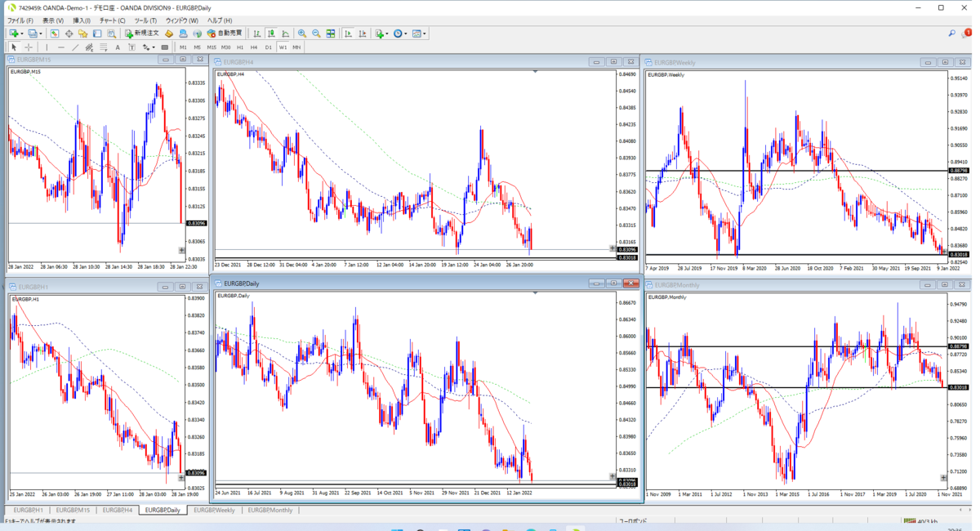This screenshot has height=531, width=980.
Task: Click the 新規注文 new order button
Action: point(142,33)
